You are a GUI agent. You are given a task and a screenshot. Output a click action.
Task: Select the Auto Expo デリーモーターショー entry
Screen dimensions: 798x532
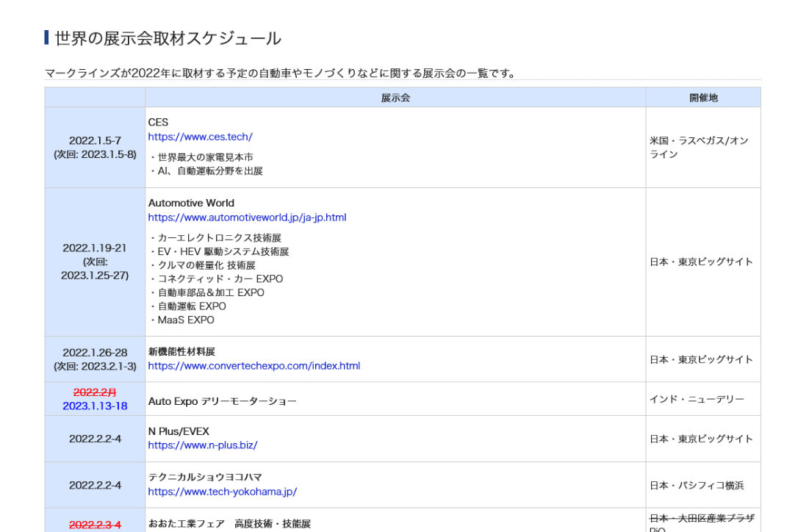pyautogui.click(x=223, y=401)
